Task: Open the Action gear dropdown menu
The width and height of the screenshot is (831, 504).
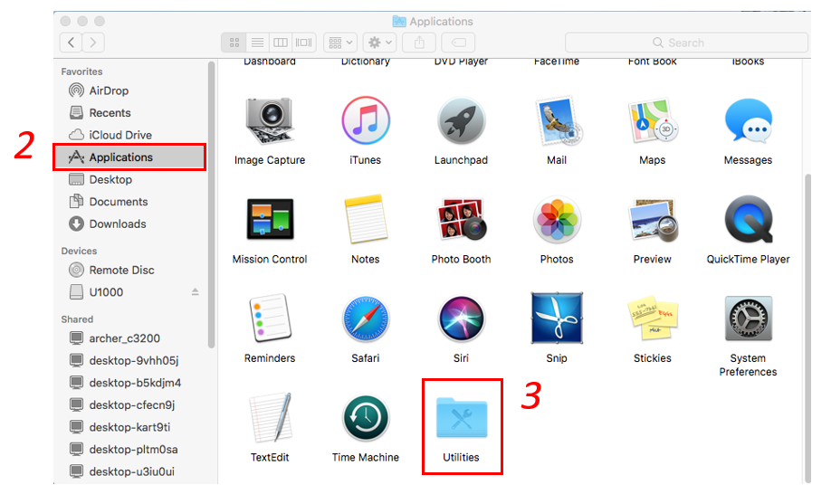Action: 380,43
